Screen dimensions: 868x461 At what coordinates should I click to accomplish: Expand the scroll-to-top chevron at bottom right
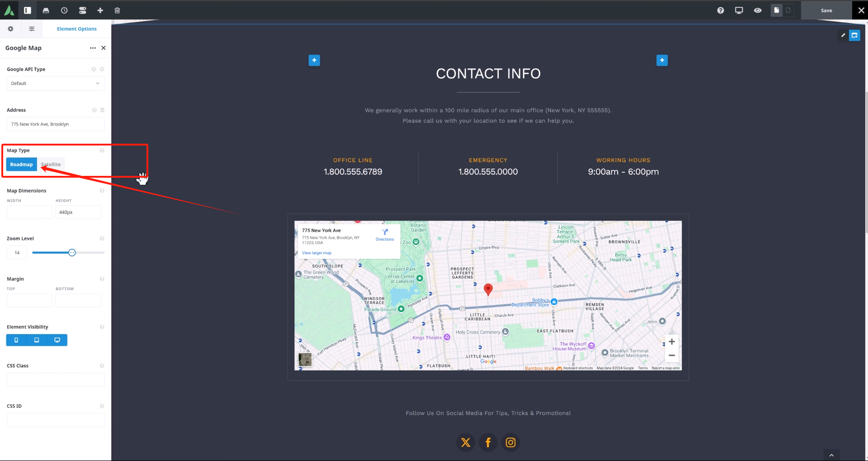(x=831, y=455)
